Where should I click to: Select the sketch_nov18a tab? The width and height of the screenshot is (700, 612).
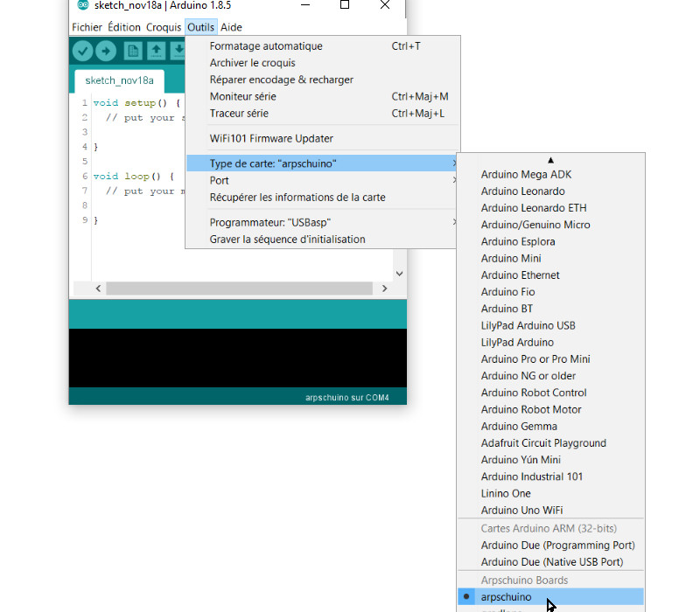[x=119, y=80]
